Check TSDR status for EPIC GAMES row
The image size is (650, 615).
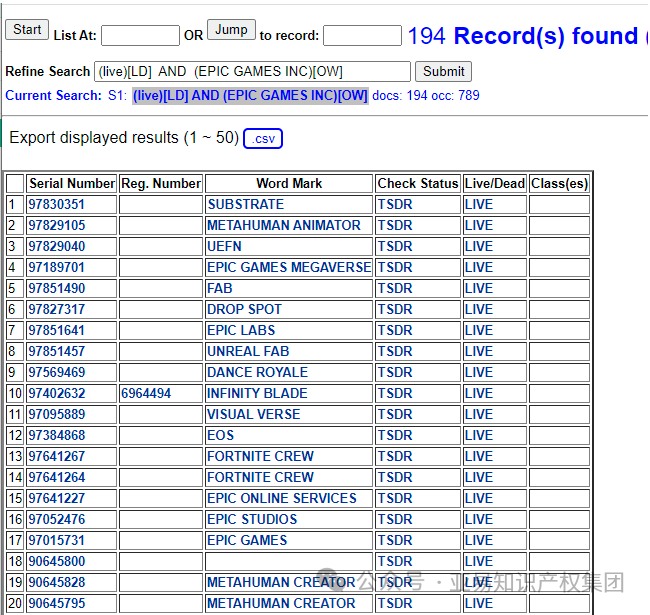tap(395, 540)
